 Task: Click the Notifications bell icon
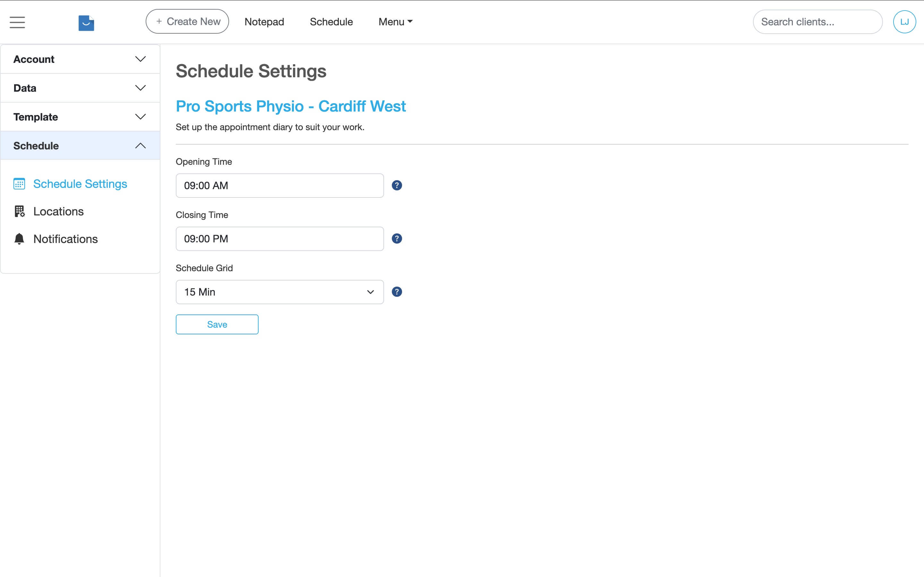(x=19, y=238)
